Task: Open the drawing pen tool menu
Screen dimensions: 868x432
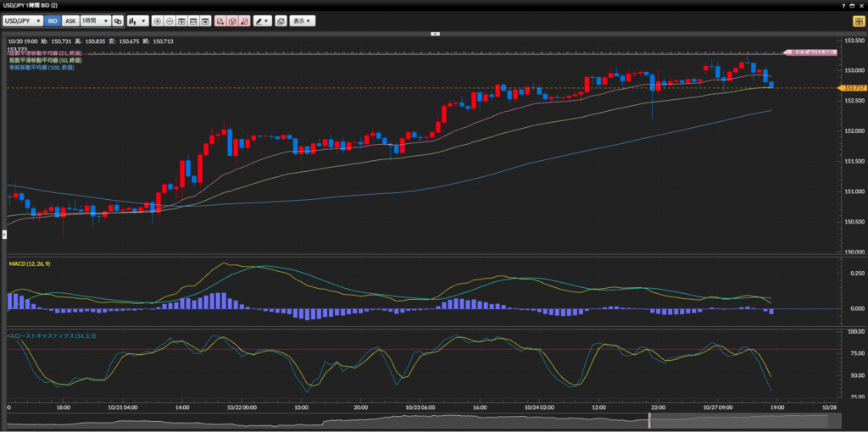Action: pos(262,20)
